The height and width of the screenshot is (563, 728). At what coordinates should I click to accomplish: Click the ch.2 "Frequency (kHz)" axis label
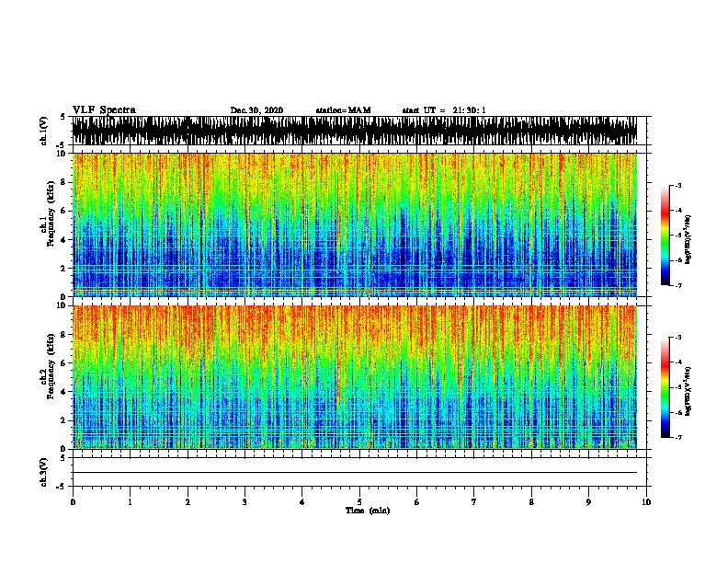[51, 366]
